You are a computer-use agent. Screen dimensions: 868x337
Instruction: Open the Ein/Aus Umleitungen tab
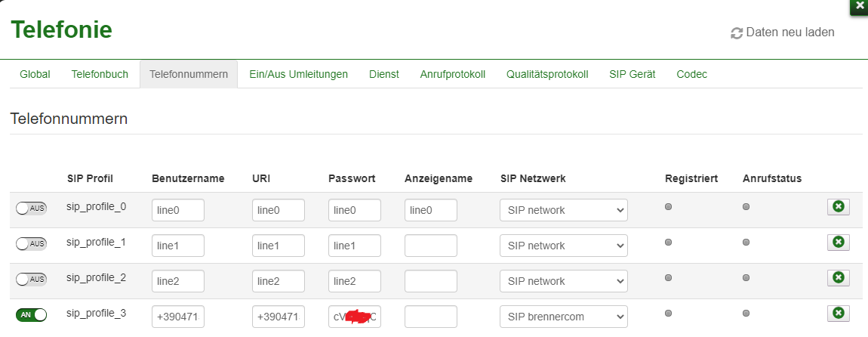click(x=298, y=74)
